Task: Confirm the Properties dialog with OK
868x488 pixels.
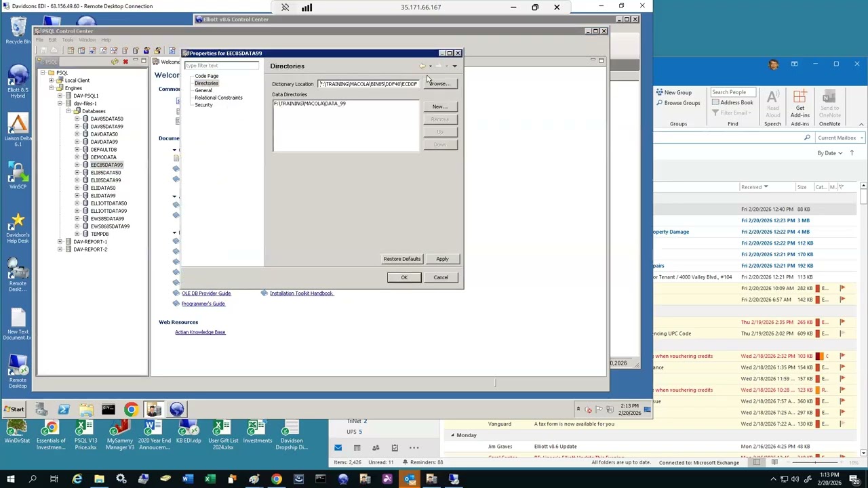Action: click(404, 277)
